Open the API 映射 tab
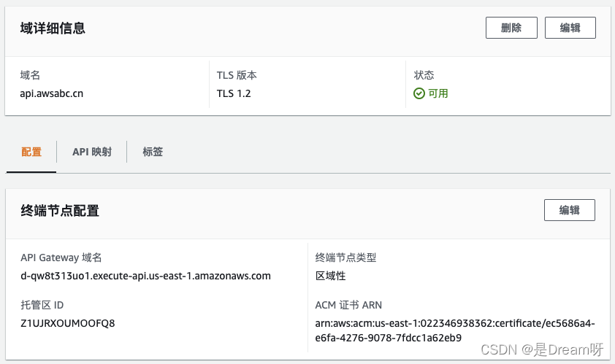 tap(92, 152)
